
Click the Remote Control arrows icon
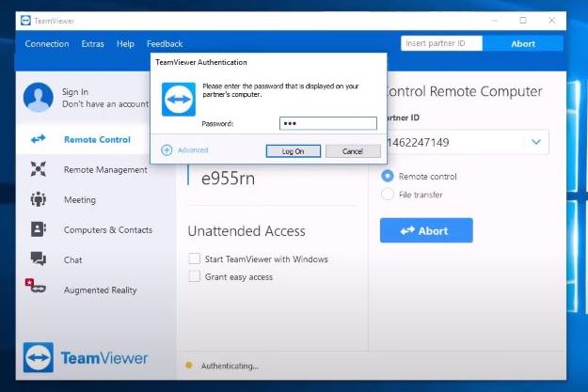click(x=38, y=139)
